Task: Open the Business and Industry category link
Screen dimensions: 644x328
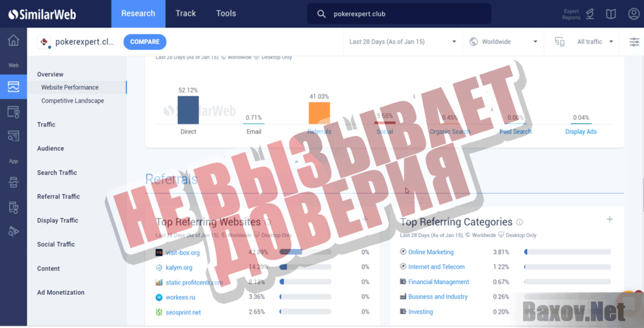Action: [x=438, y=297]
